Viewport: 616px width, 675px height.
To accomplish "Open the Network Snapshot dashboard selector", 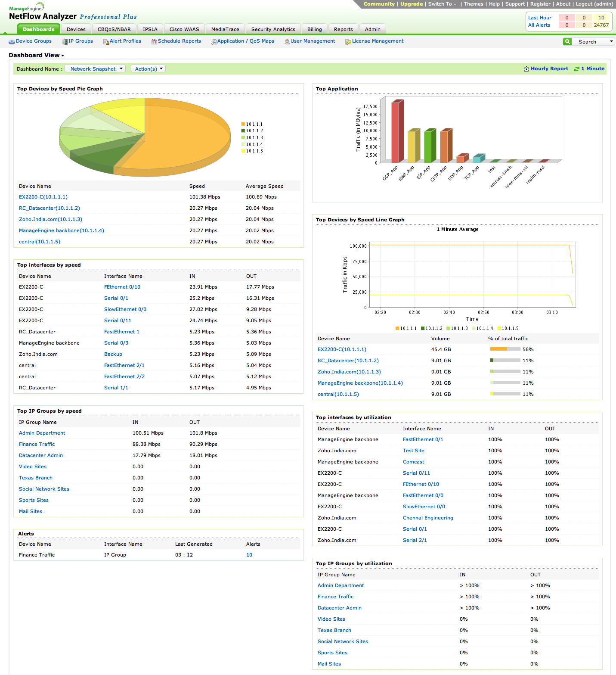I will point(95,69).
